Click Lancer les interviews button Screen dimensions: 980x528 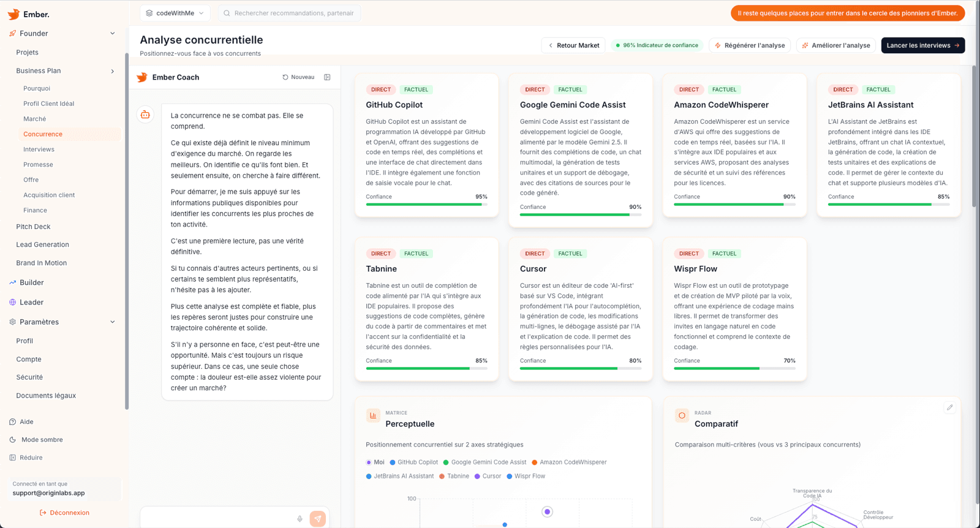coord(923,45)
